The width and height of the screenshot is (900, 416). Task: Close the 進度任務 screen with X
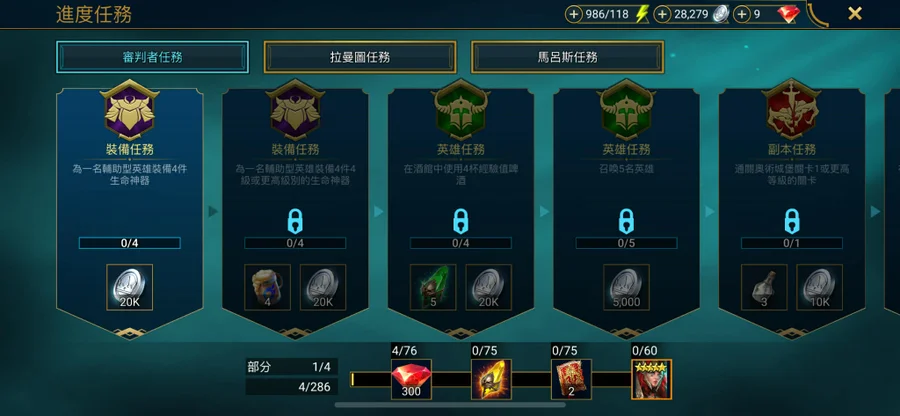coord(855,14)
